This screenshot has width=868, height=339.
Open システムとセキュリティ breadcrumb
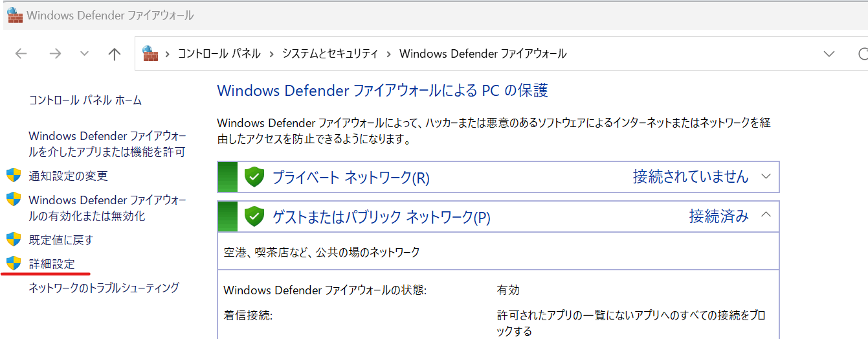click(x=329, y=54)
